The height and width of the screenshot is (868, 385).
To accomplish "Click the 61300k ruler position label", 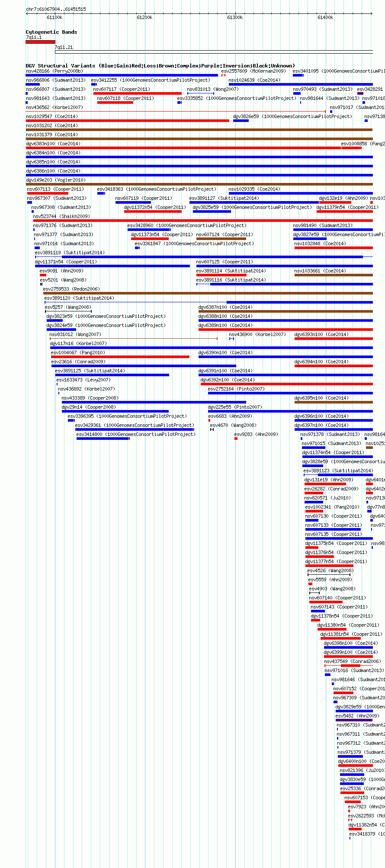I will coord(235,17).
